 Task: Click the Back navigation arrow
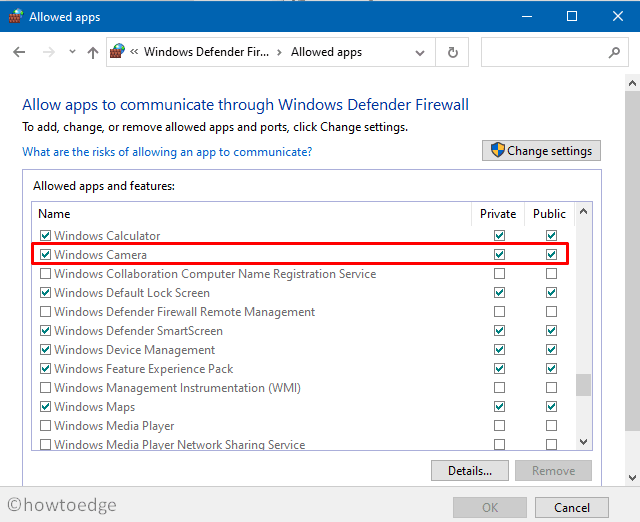[x=19, y=52]
